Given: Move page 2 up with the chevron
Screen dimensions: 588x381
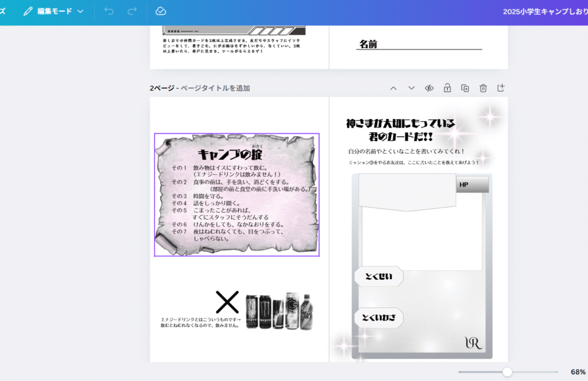Looking at the screenshot, I should pyautogui.click(x=393, y=88).
